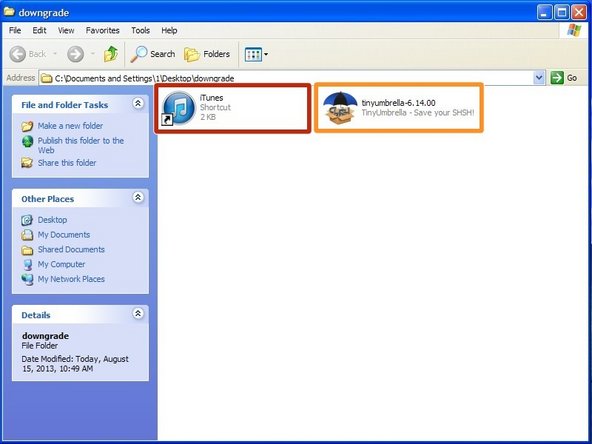Open My Network Places link
592x444 pixels.
coord(71,279)
